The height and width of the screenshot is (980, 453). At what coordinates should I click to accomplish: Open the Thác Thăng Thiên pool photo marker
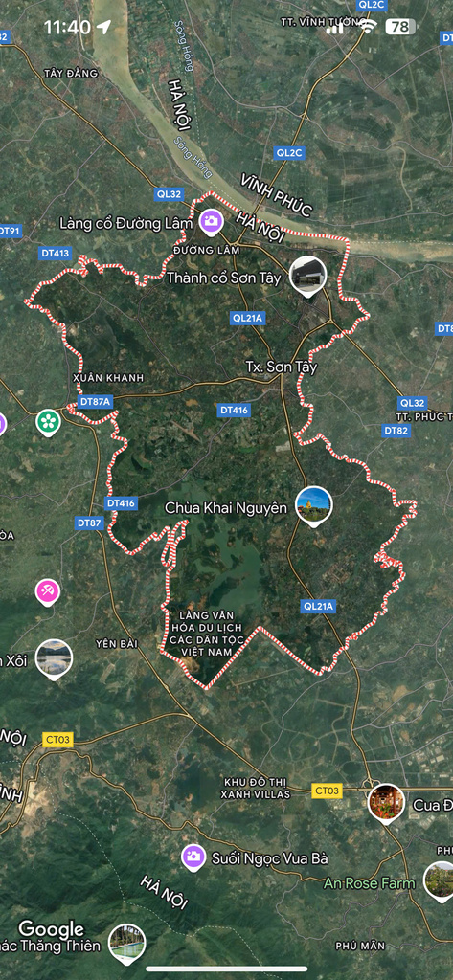click(127, 943)
